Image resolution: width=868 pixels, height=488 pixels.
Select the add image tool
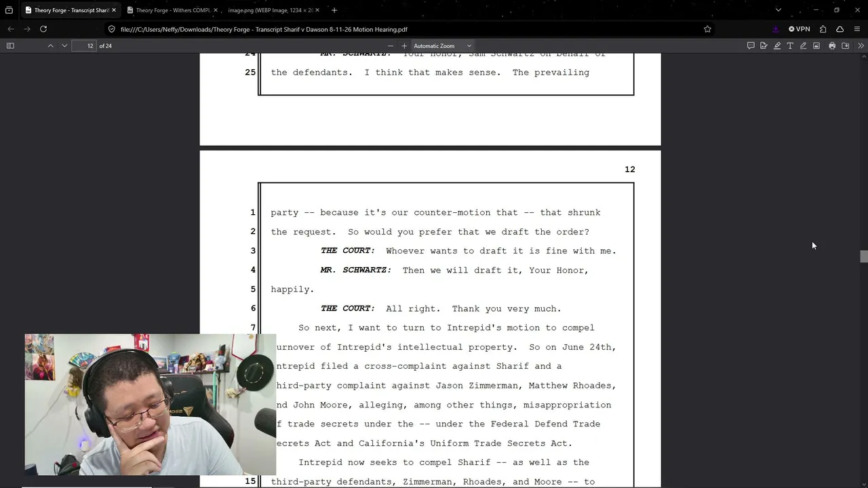click(x=816, y=46)
